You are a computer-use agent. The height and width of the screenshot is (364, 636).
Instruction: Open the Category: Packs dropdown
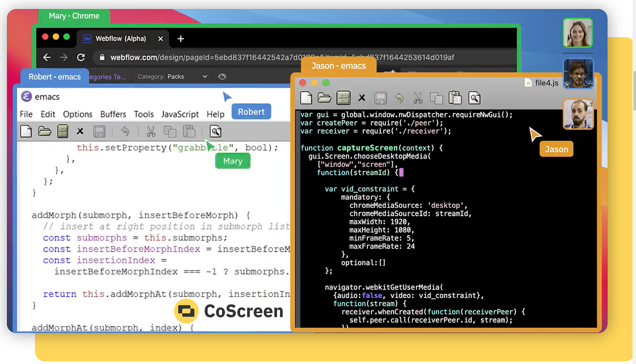(x=173, y=76)
